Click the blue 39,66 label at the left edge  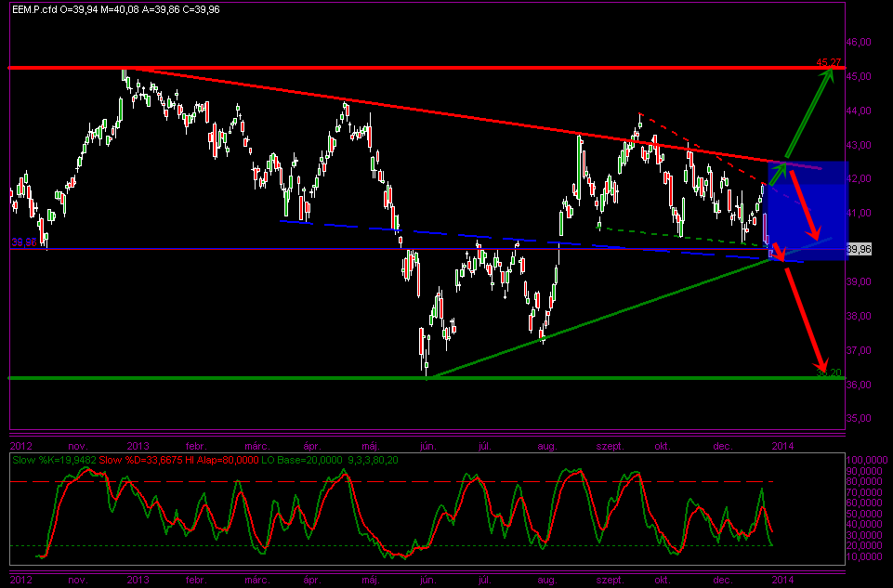pos(23,242)
